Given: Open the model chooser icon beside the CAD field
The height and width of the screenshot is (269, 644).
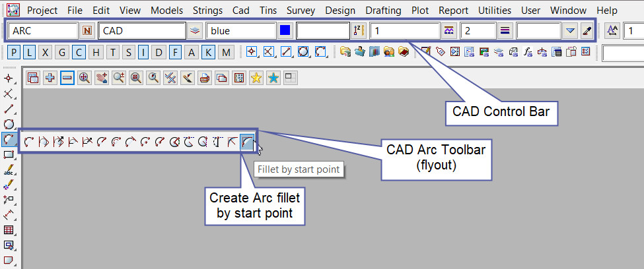Looking at the screenshot, I should 195,30.
